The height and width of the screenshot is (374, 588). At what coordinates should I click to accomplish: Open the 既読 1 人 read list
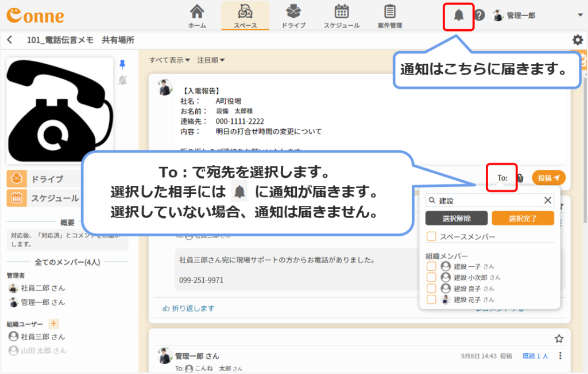pyautogui.click(x=536, y=356)
